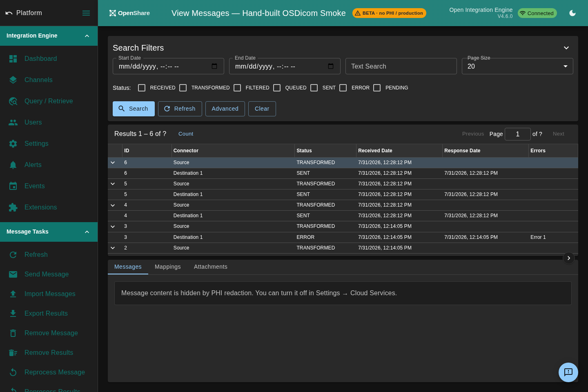This screenshot has height=392, width=588.
Task: Click the Reprocess Message task
Action: 49,372
